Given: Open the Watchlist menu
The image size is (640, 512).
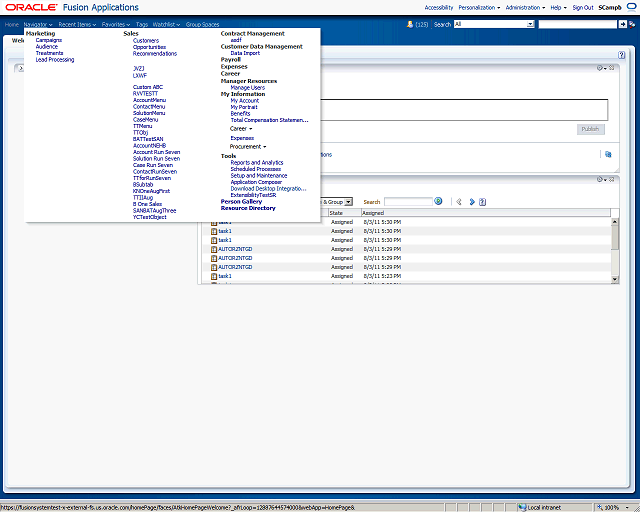Looking at the screenshot, I should [166, 24].
